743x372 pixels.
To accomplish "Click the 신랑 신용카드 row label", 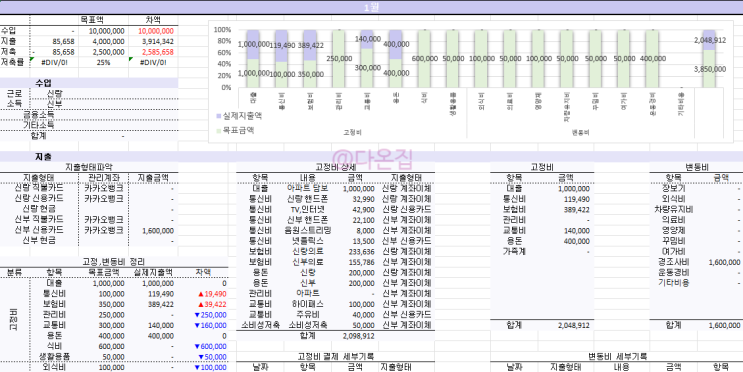I will 39,199.
